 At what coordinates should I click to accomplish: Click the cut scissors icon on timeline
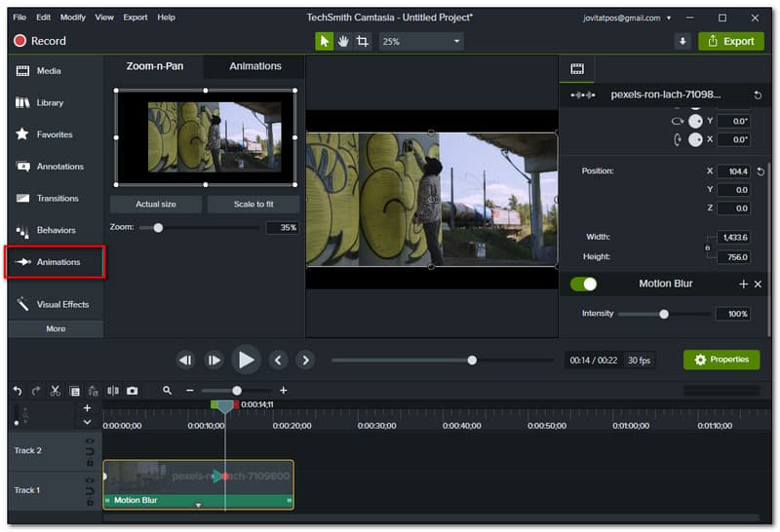[x=56, y=391]
